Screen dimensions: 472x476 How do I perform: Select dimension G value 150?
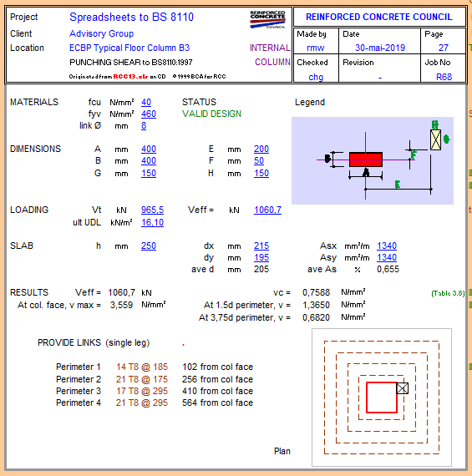pyautogui.click(x=149, y=174)
